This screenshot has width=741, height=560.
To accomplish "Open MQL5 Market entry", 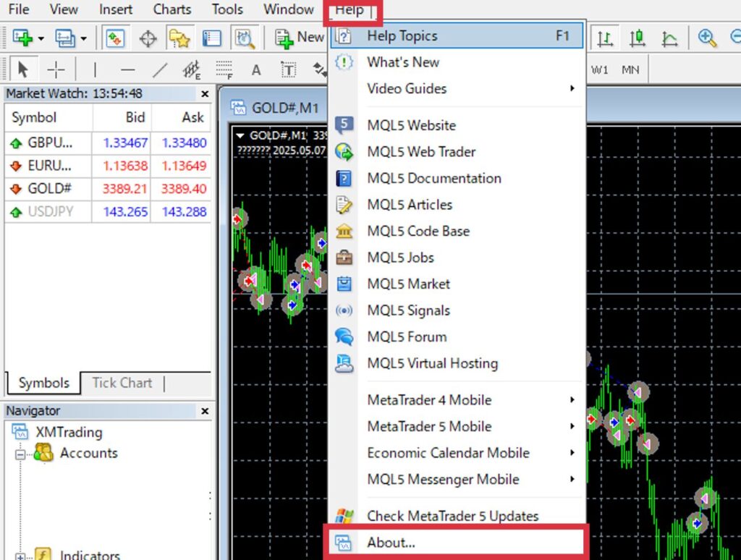I will [x=457, y=284].
